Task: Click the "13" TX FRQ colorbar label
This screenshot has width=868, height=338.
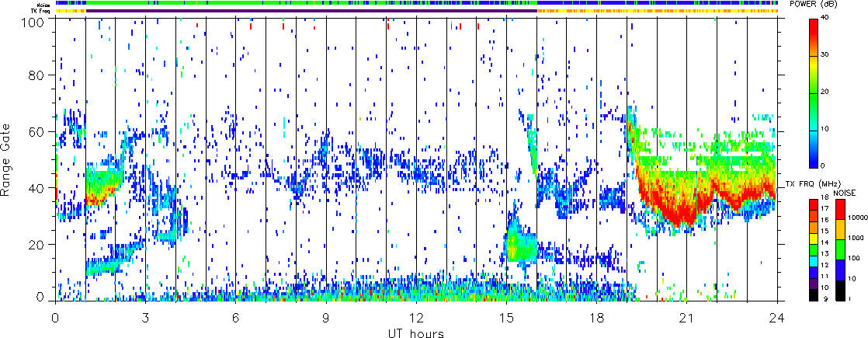Action: 825,254
